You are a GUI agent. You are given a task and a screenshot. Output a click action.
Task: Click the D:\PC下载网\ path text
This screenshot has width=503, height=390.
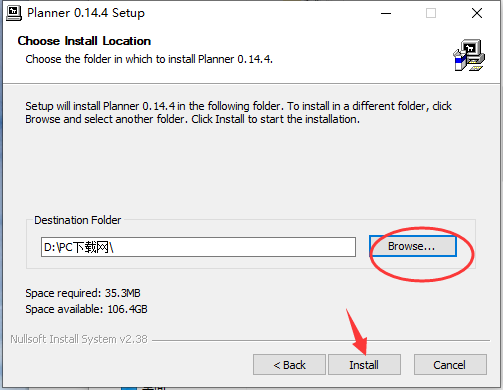[x=79, y=247]
